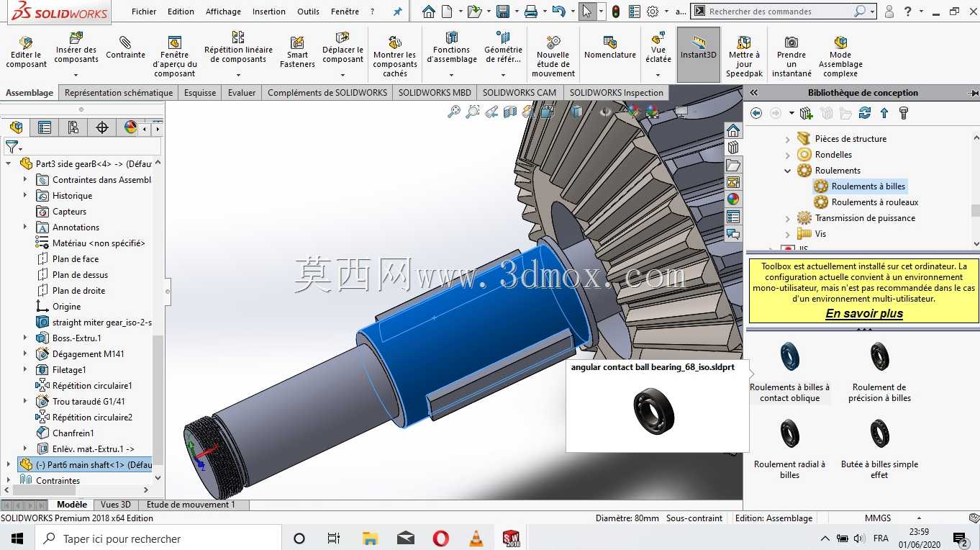This screenshot has height=550, width=980.
Task: Open Appearances sphere task pane icon
Action: (x=733, y=199)
